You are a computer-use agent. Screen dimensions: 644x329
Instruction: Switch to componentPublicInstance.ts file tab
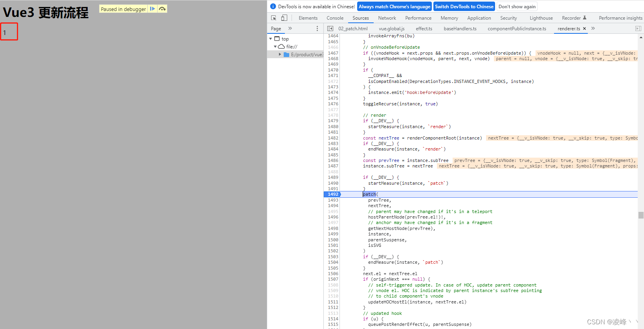(x=517, y=28)
